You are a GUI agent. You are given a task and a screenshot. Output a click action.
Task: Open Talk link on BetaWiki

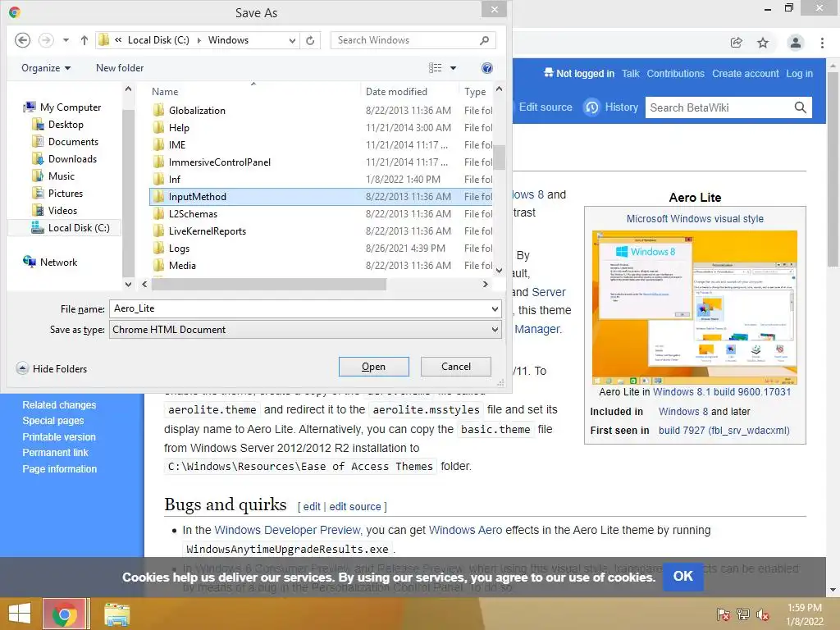[x=630, y=73]
